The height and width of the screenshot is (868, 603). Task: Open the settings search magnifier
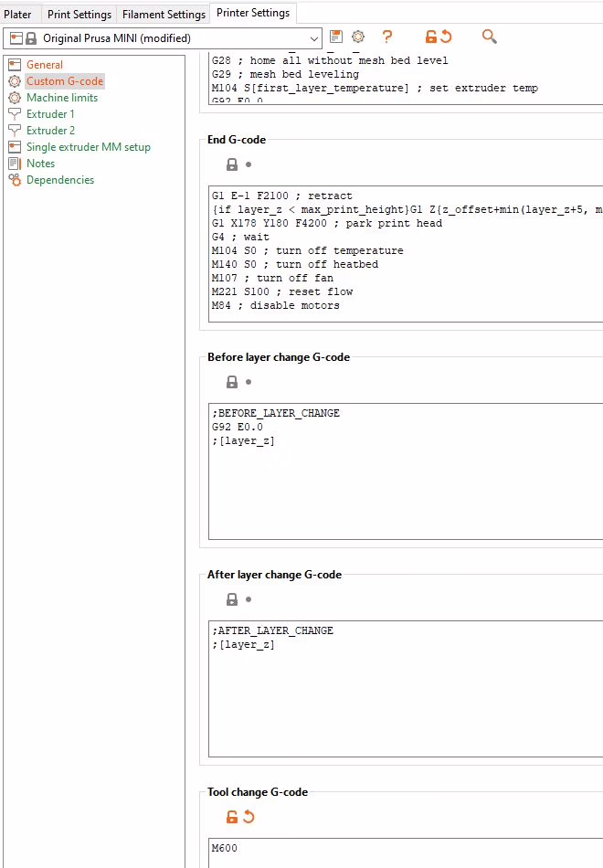pos(490,37)
